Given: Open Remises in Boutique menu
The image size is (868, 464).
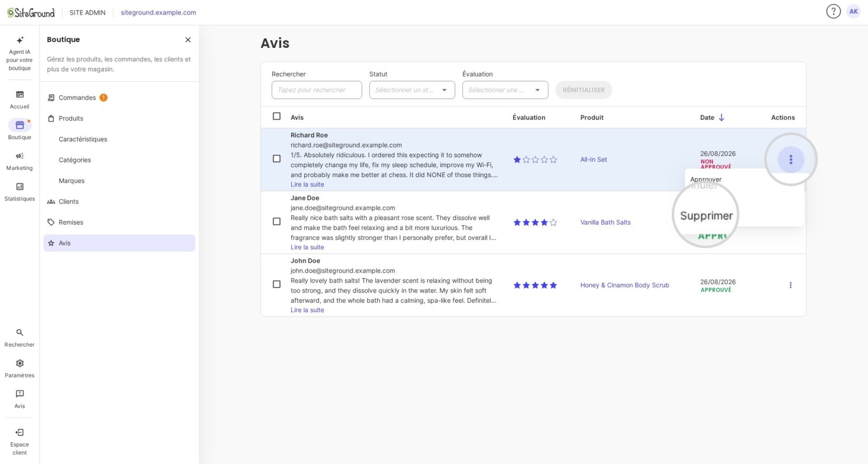Looking at the screenshot, I should [119, 223].
